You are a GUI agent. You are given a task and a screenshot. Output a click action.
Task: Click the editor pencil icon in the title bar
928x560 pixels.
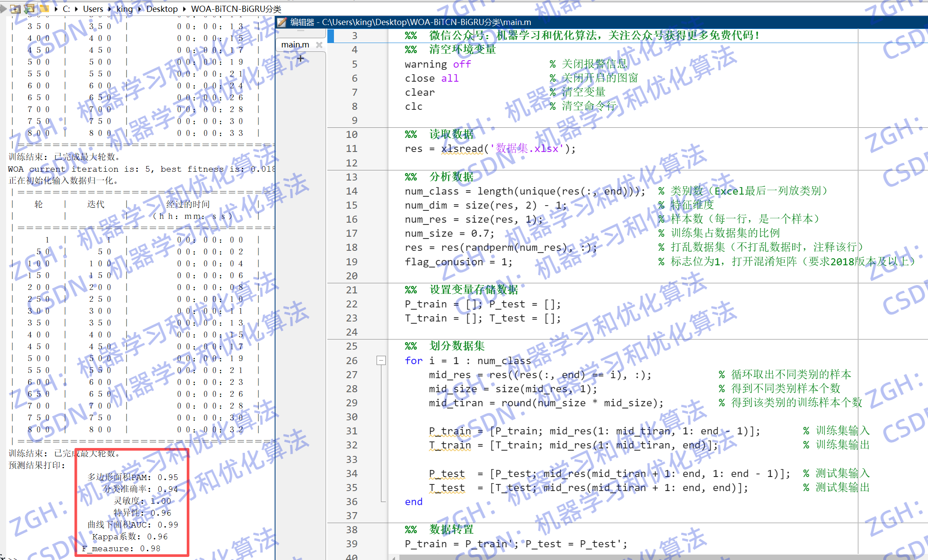282,22
